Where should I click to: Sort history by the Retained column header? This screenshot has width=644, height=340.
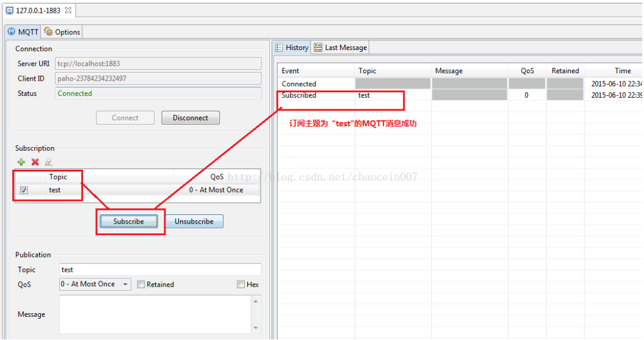click(x=565, y=71)
